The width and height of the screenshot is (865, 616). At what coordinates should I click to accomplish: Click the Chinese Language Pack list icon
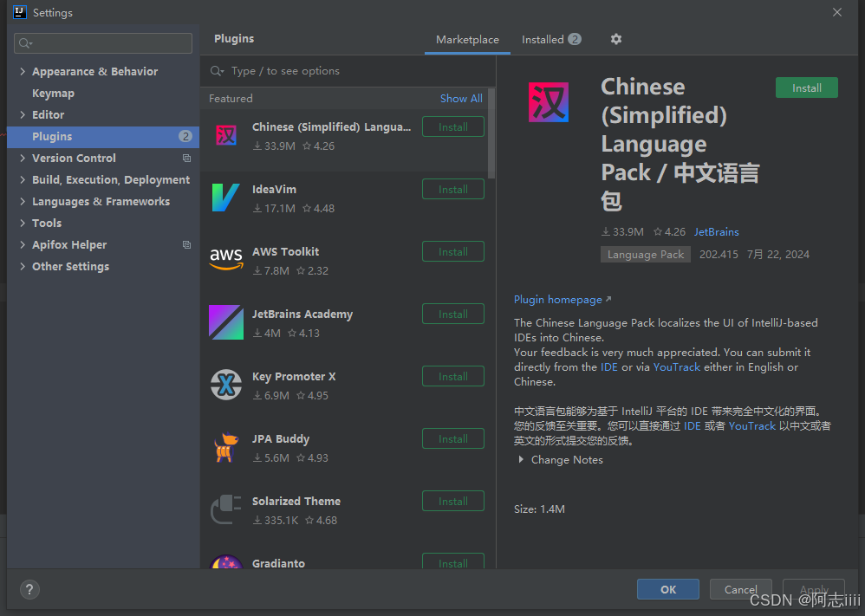(226, 136)
